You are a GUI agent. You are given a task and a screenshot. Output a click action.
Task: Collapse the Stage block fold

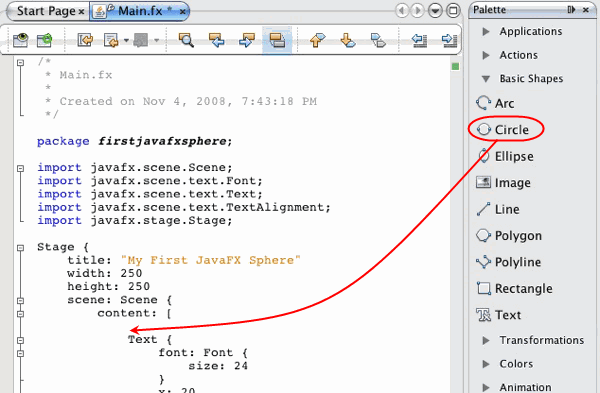21,248
